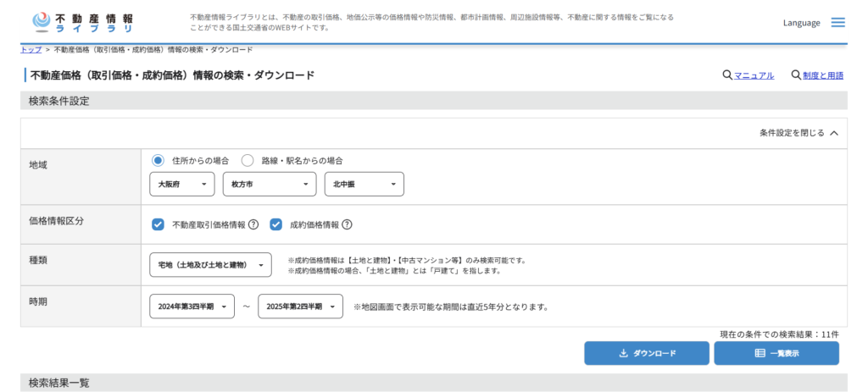Uncheck the 成約価格情報 checkbox
This screenshot has width=868, height=392.
[275, 224]
